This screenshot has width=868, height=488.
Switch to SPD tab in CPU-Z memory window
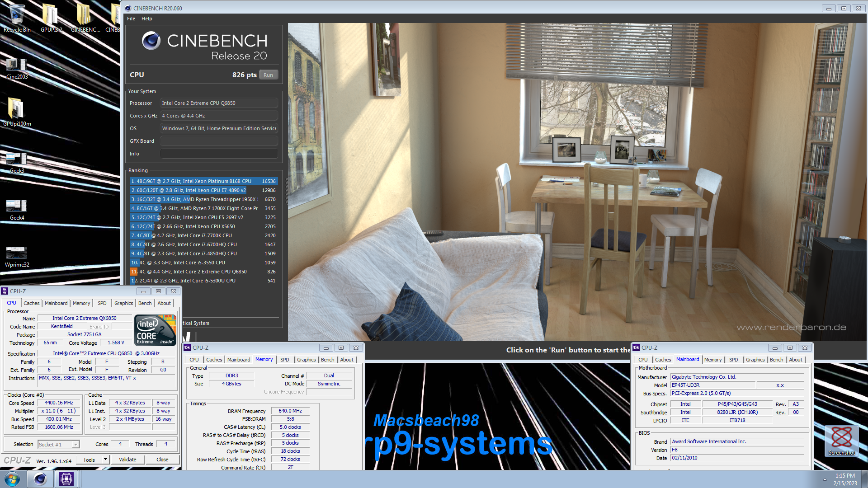point(284,360)
